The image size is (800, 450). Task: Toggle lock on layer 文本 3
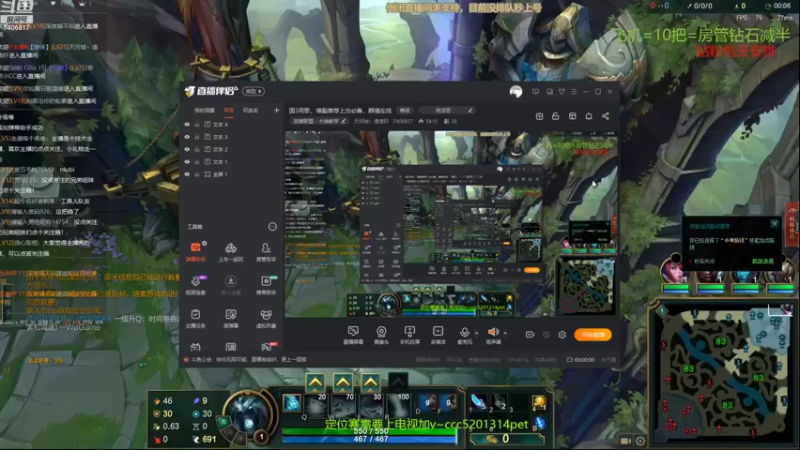coord(197,137)
